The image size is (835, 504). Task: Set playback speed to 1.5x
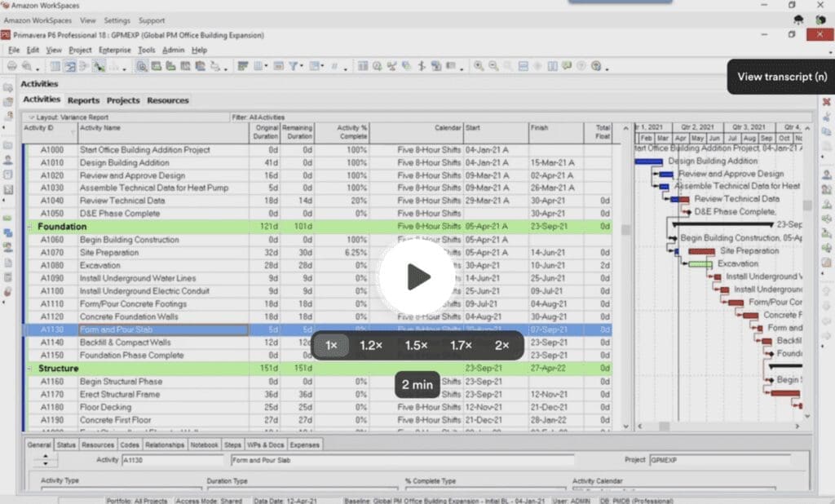[416, 345]
